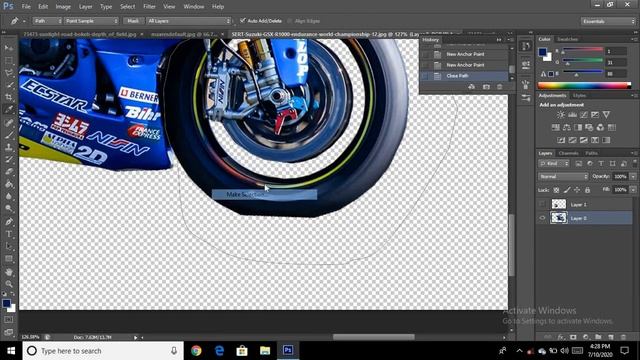Open the Point Sample dropdown
This screenshot has height=360, width=640.
click(91, 21)
